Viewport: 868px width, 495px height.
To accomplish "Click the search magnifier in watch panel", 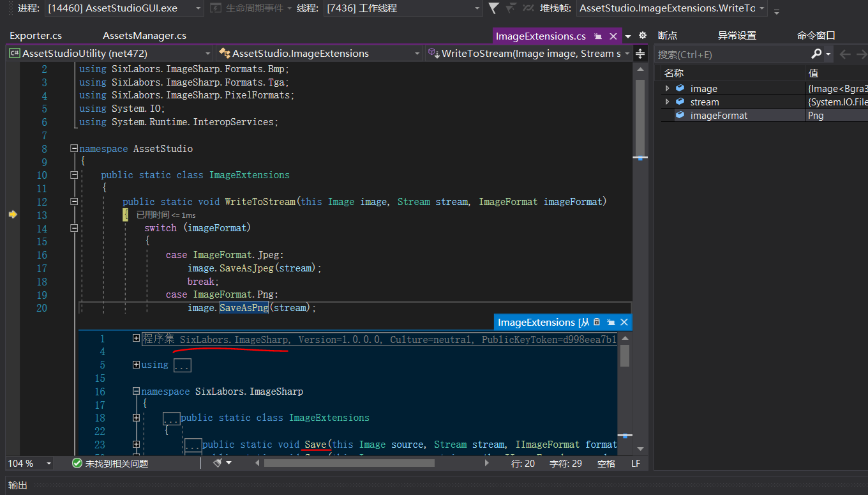I will (816, 54).
